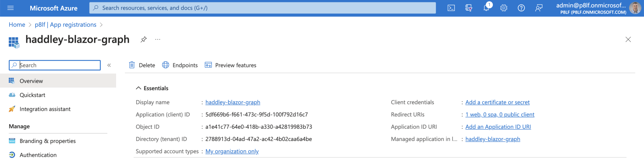Screen dimensions: 644x162
Task: Open the hamburger portal menu
Action: coord(11,8)
